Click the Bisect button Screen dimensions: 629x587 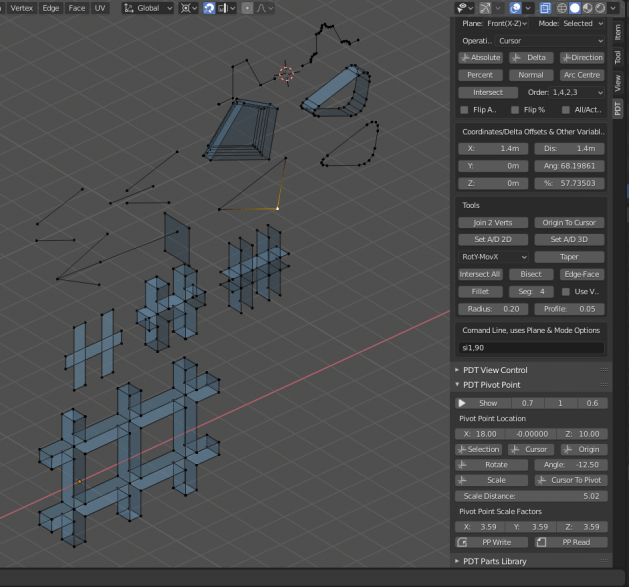[x=531, y=274]
